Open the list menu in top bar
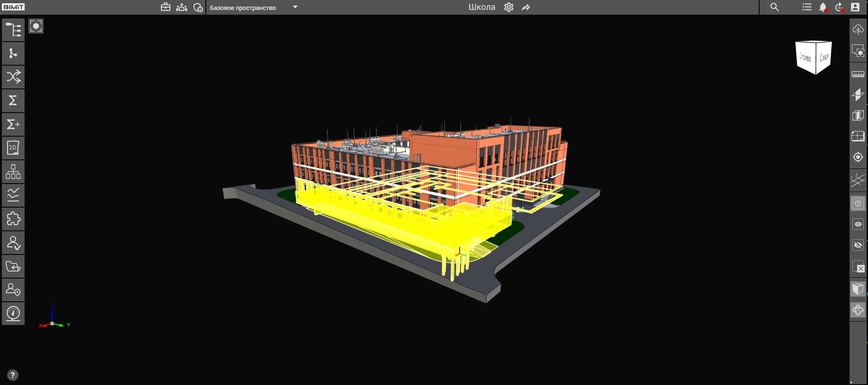The width and height of the screenshot is (868, 385). pyautogui.click(x=807, y=7)
